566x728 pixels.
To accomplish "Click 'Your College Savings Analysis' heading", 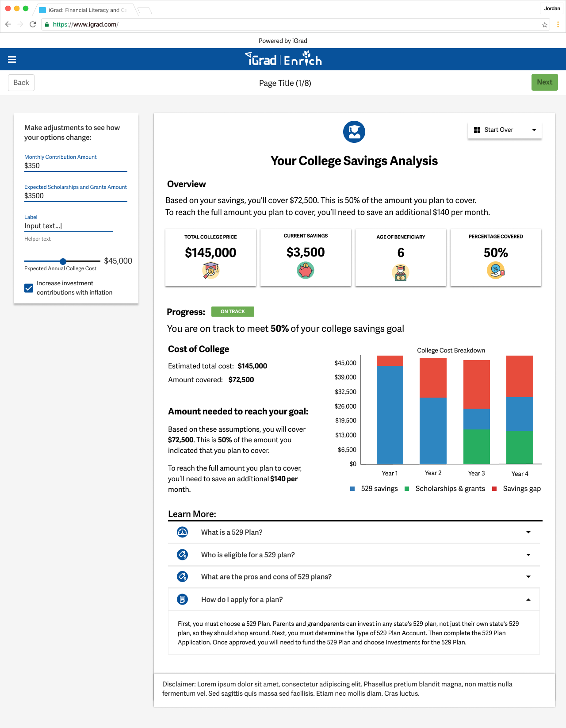I will pyautogui.click(x=354, y=161).
